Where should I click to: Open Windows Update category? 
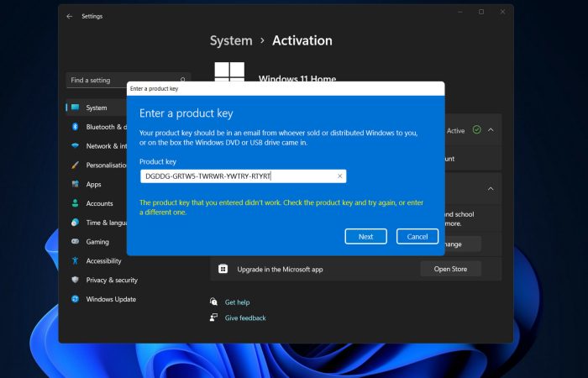click(111, 299)
